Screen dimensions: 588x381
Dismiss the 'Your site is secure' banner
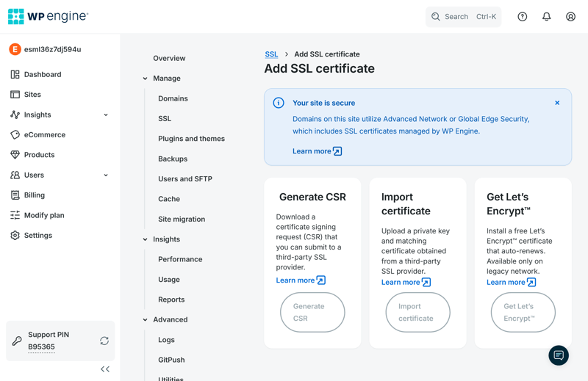557,103
